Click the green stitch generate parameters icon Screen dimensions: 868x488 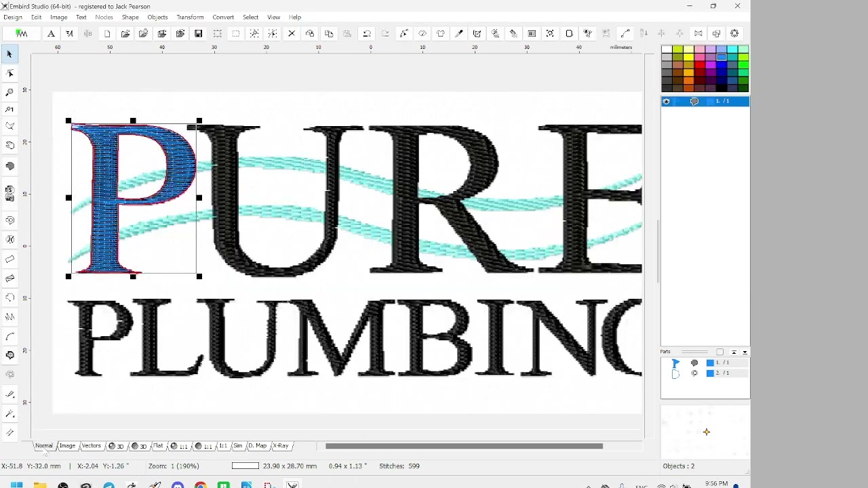pos(22,33)
